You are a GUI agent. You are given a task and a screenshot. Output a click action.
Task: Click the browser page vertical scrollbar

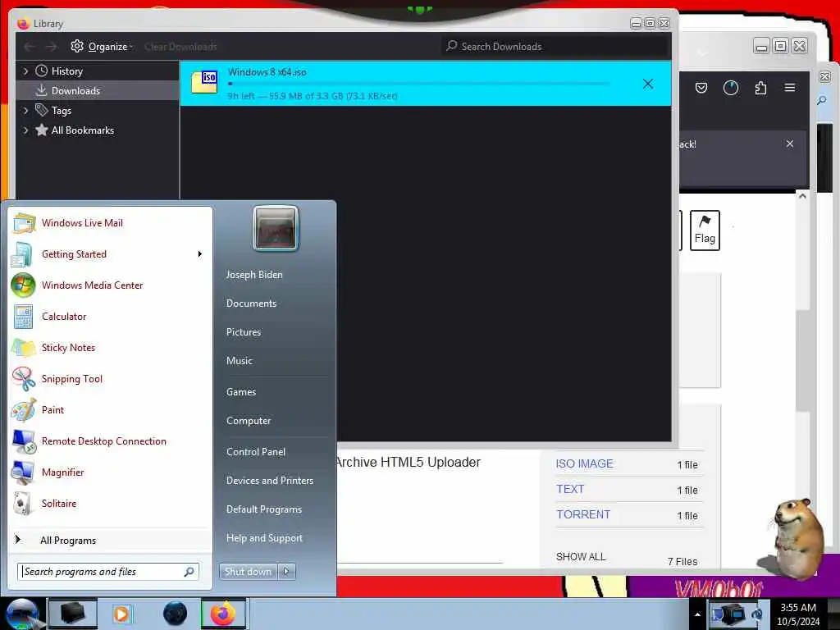click(x=802, y=359)
